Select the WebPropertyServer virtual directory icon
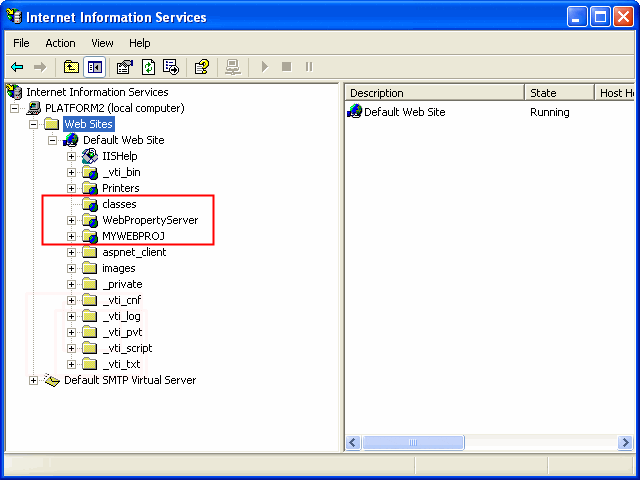Screen dimensions: 640x480 pos(90,220)
